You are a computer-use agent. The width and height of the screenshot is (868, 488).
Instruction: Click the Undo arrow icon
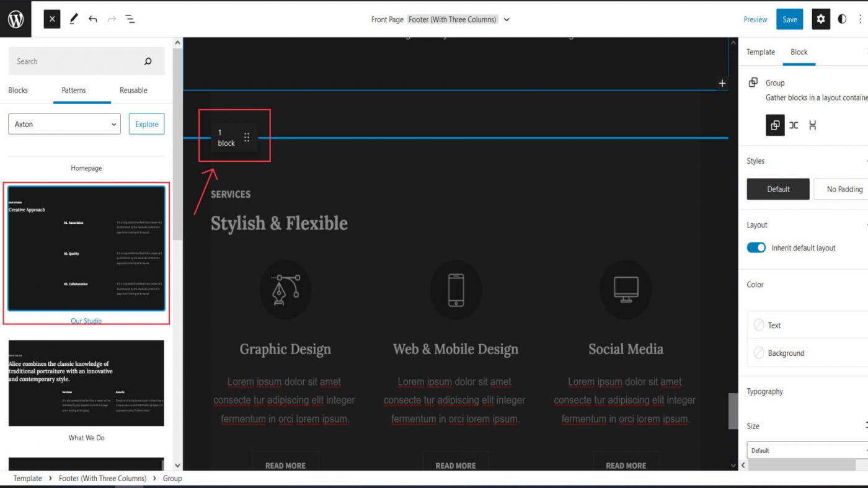point(92,19)
